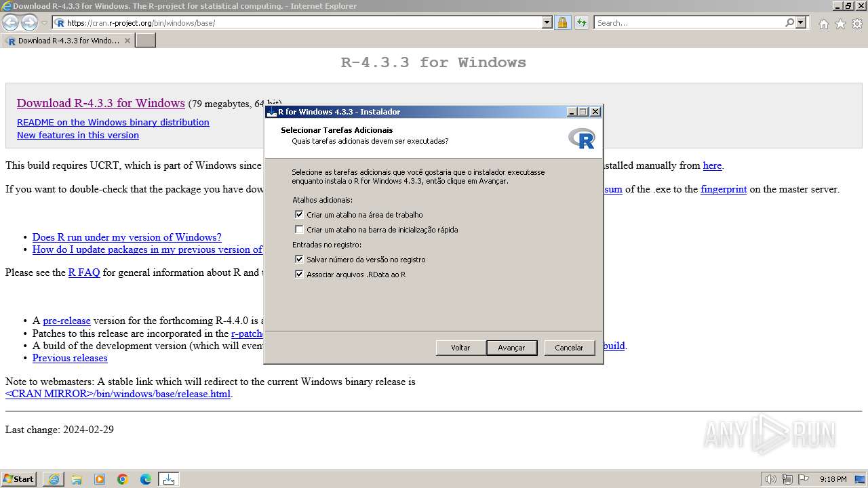Expand the address bar autocomplete dropdown
The width and height of the screenshot is (868, 488).
[x=547, y=23]
